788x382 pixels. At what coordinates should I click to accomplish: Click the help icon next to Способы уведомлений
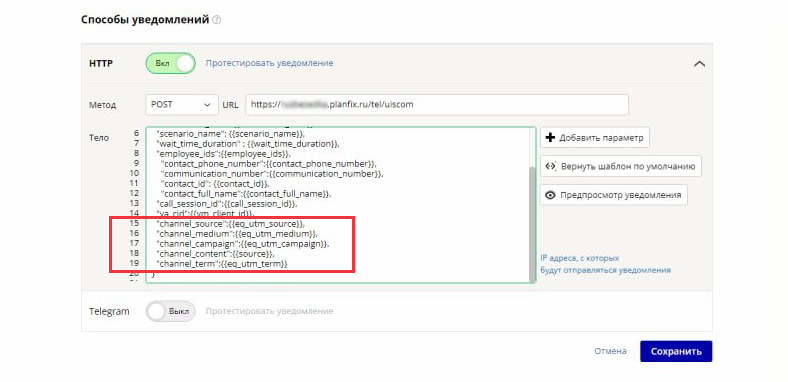pos(217,20)
